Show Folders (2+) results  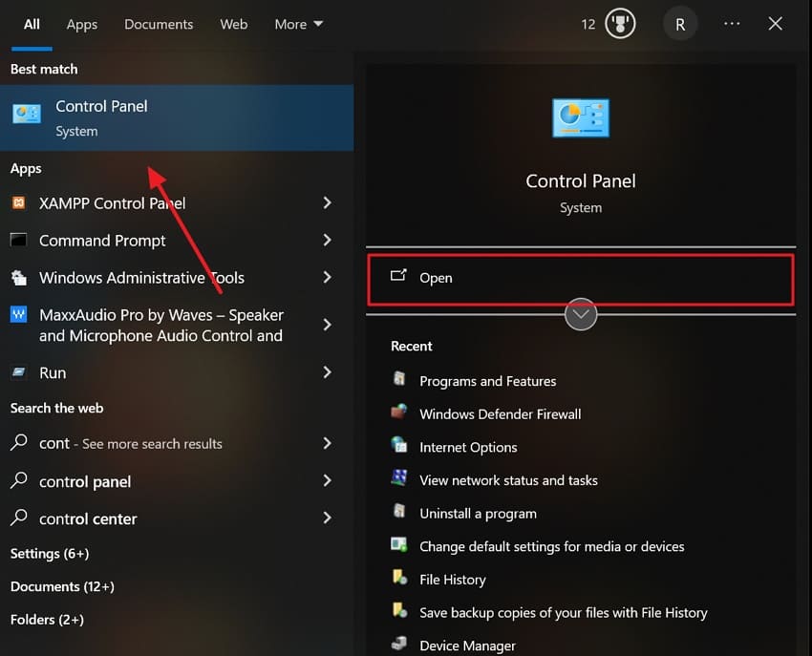coord(47,620)
